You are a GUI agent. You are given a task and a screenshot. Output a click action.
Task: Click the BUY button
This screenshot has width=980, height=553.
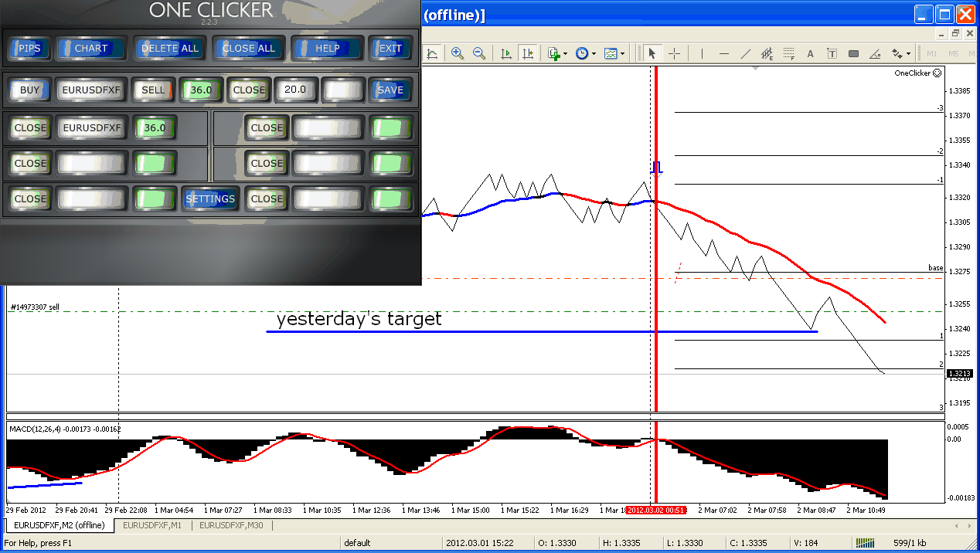click(x=29, y=90)
